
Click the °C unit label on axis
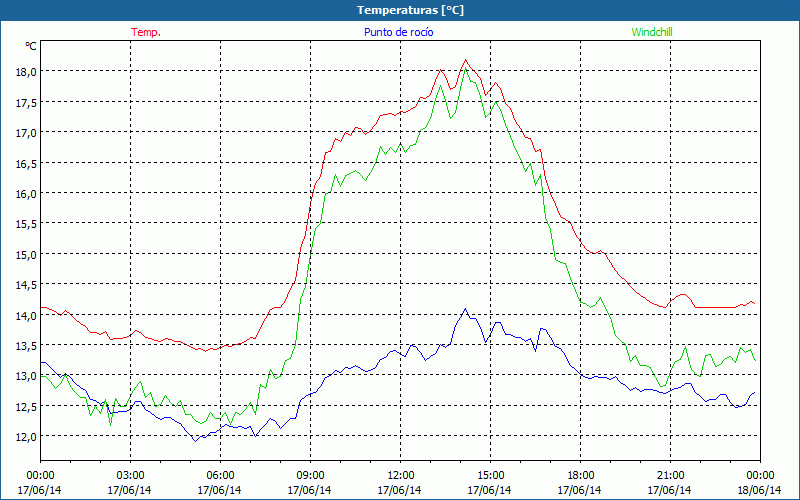click(x=31, y=46)
